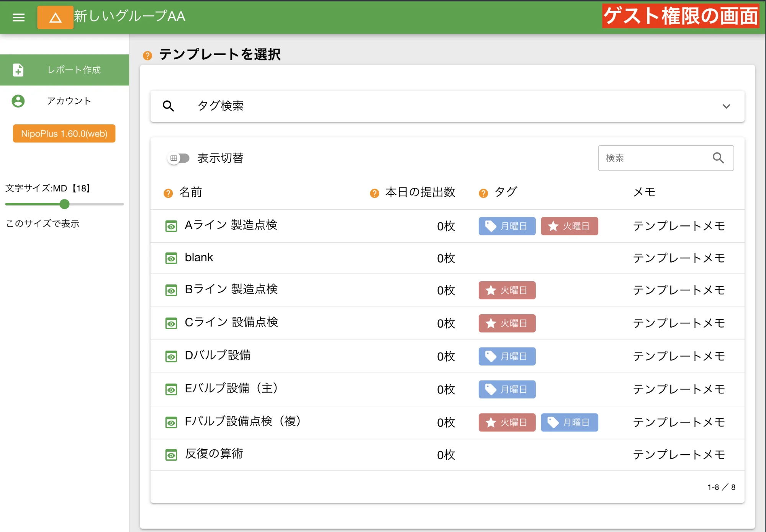Select the 反復の算術 template name
The width and height of the screenshot is (766, 532).
[214, 454]
